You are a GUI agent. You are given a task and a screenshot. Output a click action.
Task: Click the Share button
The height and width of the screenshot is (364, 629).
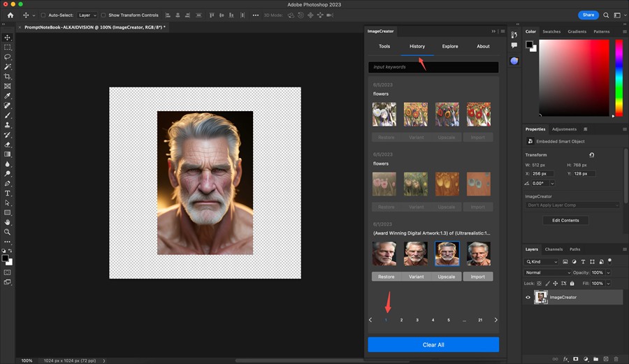[588, 15]
